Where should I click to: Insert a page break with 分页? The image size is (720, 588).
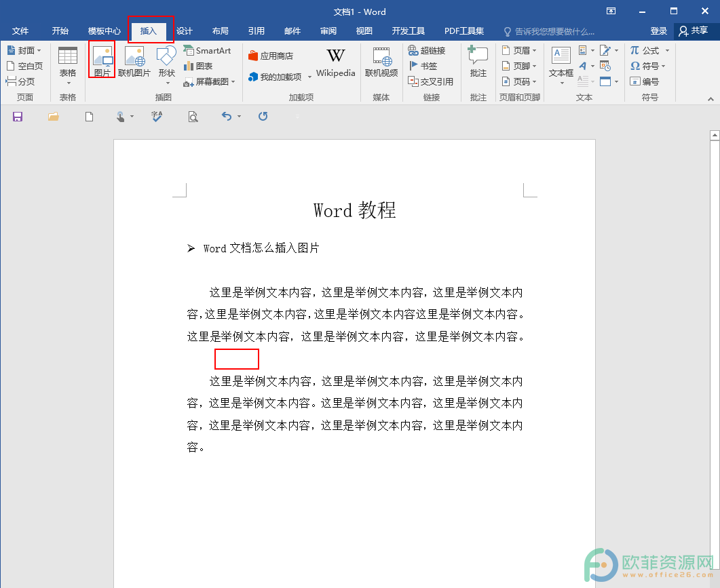(20, 81)
